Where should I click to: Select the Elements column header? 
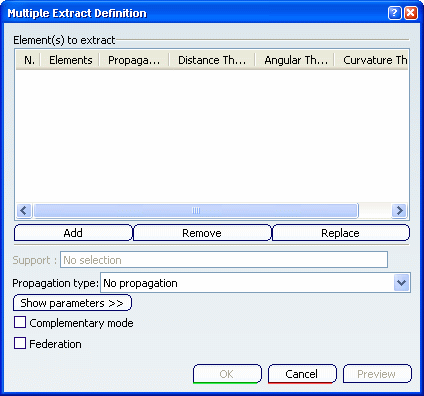[70, 60]
